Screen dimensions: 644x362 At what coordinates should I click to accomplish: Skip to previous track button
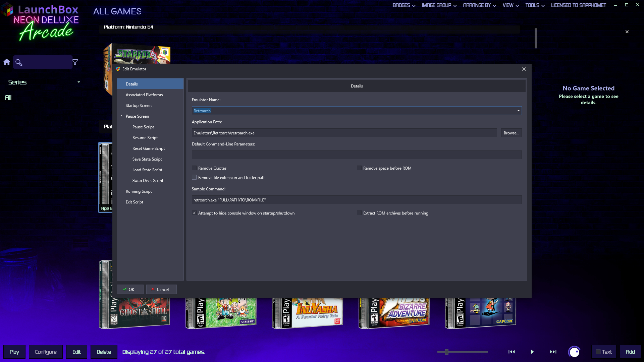(x=512, y=352)
